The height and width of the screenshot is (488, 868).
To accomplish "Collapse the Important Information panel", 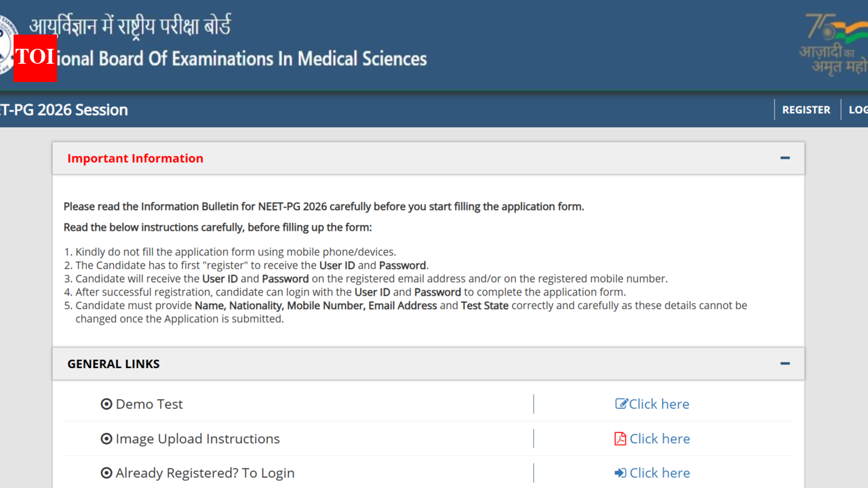I will click(x=785, y=158).
